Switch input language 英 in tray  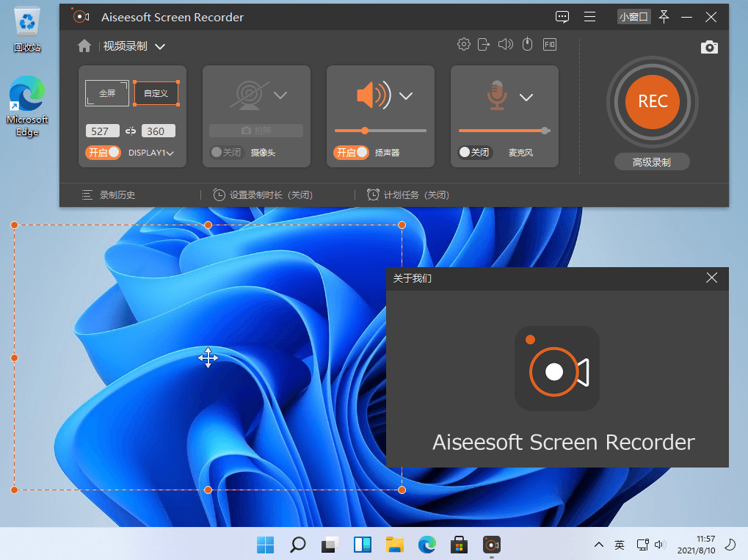click(x=620, y=545)
